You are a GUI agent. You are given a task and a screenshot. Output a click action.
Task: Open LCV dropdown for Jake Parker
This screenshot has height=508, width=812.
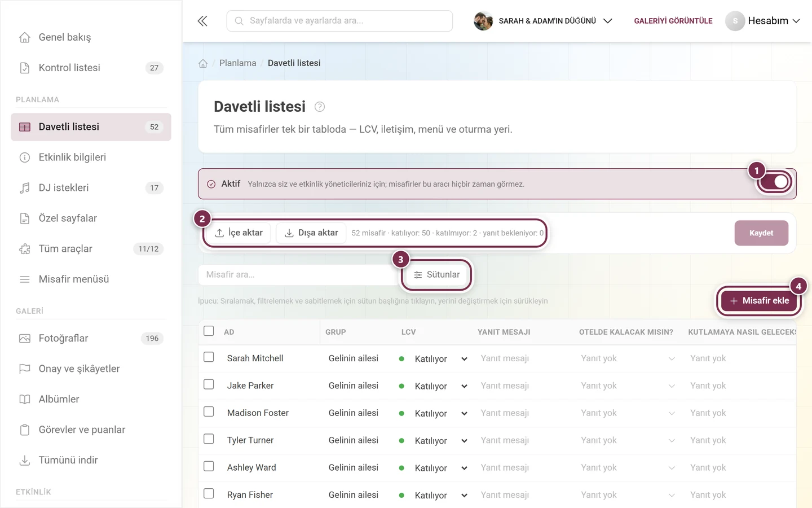pyautogui.click(x=433, y=386)
